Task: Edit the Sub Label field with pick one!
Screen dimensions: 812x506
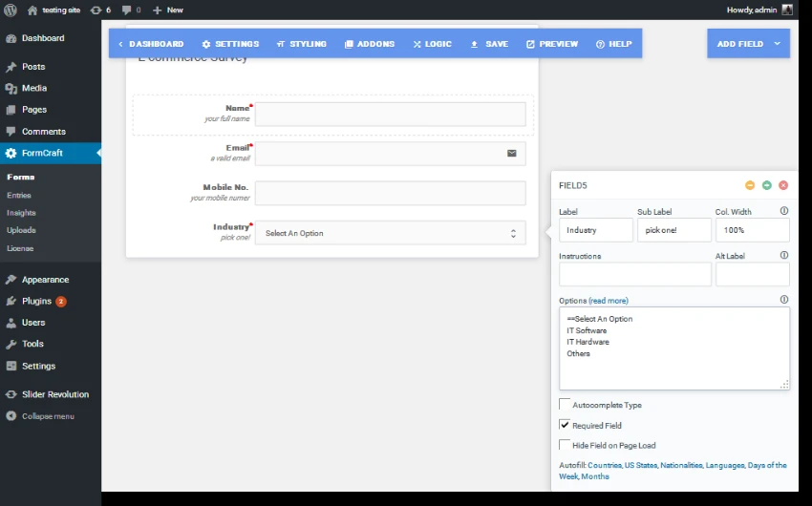Action: (x=674, y=230)
